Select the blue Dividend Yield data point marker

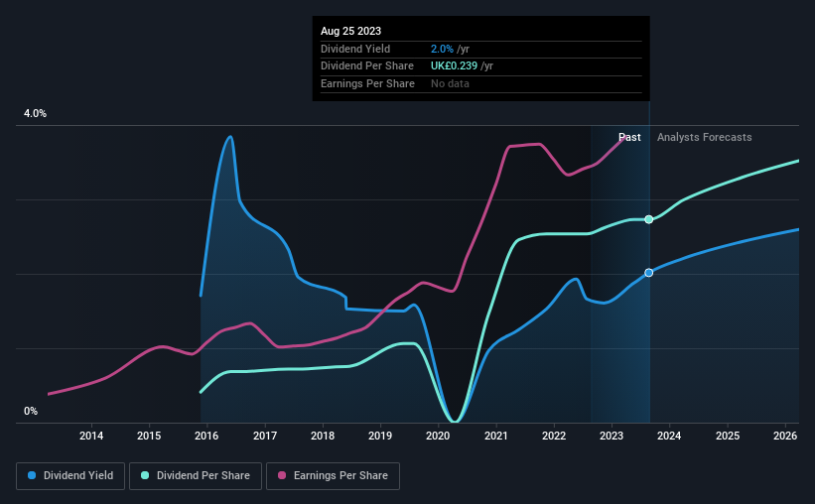tap(648, 273)
